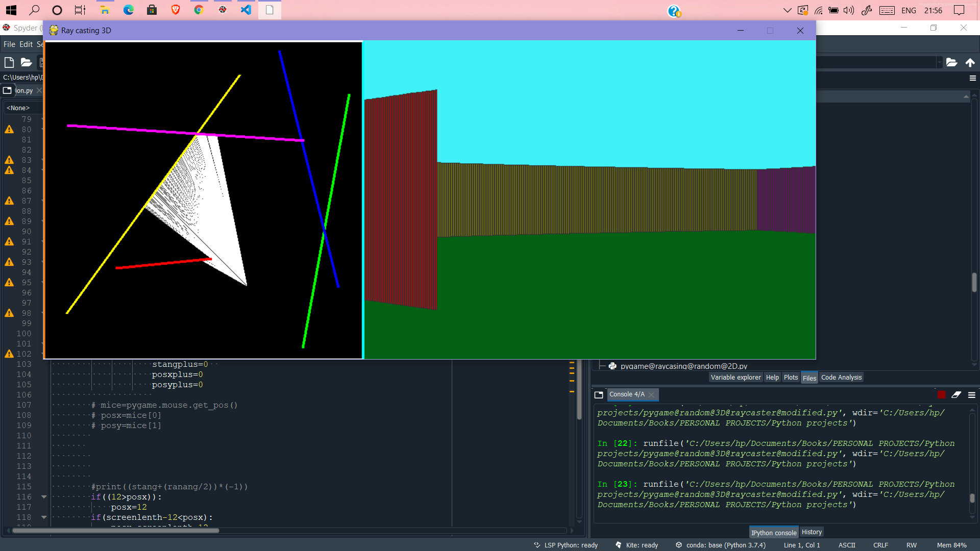Viewport: 980px width, 551px height.
Task: Click the warning icon on line 87
Action: point(9,201)
